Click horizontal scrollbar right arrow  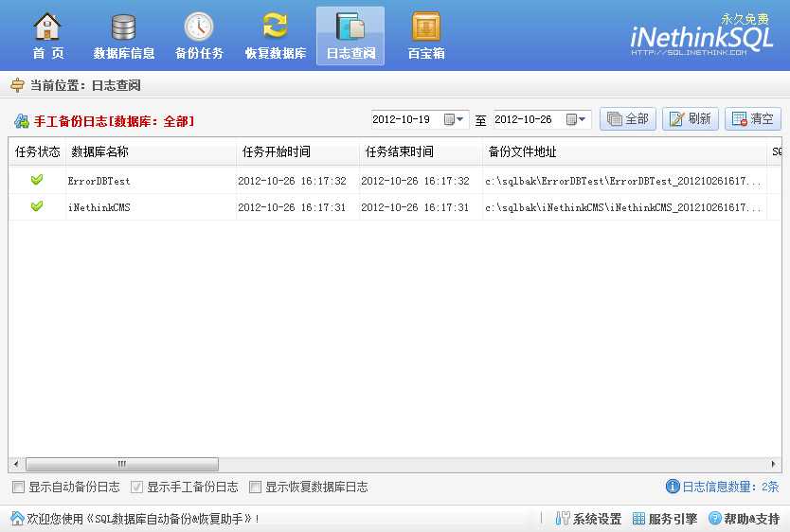773,464
